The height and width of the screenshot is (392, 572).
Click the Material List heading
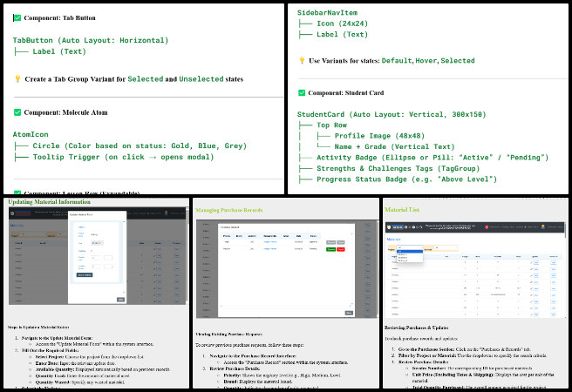402,209
